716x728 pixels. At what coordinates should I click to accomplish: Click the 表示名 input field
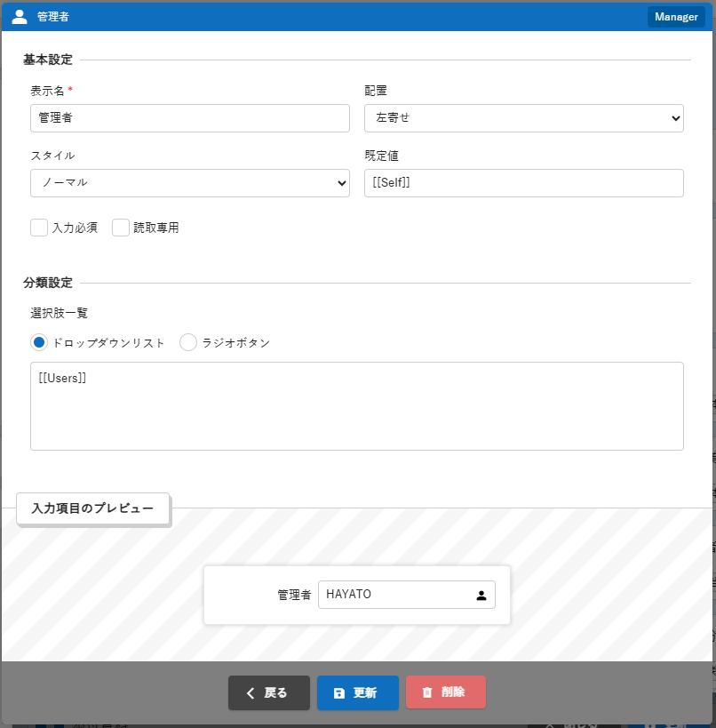tap(190, 118)
